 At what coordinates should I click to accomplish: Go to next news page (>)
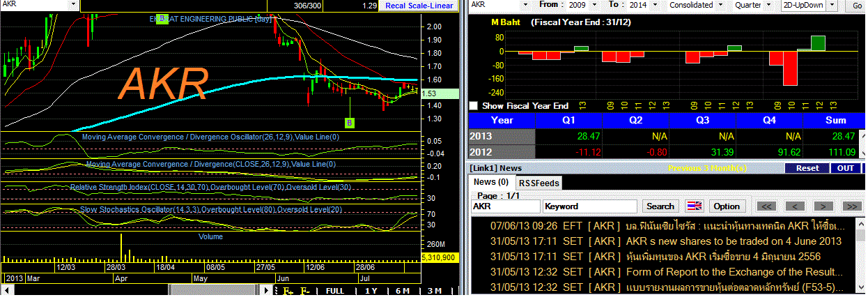[x=825, y=206]
